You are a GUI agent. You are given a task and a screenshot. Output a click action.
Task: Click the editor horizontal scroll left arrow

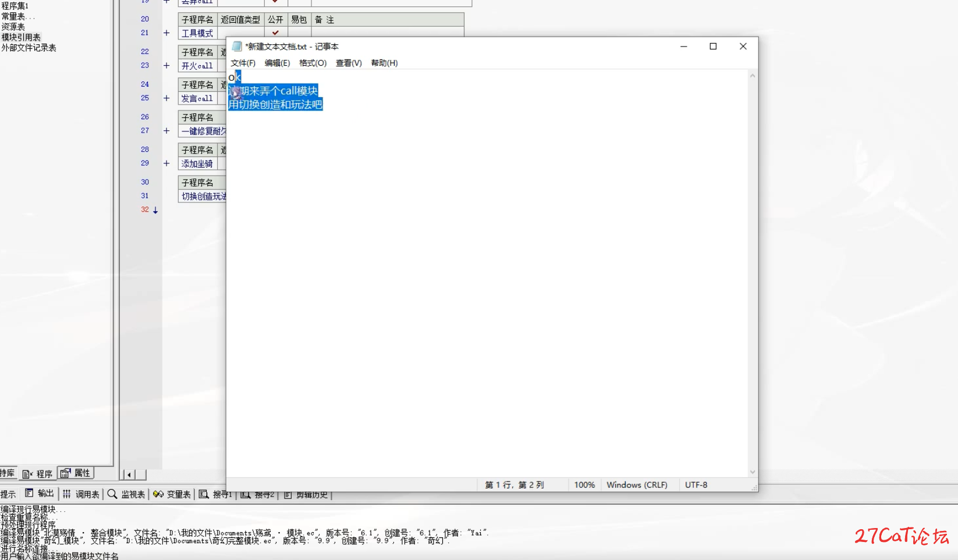pyautogui.click(x=129, y=475)
